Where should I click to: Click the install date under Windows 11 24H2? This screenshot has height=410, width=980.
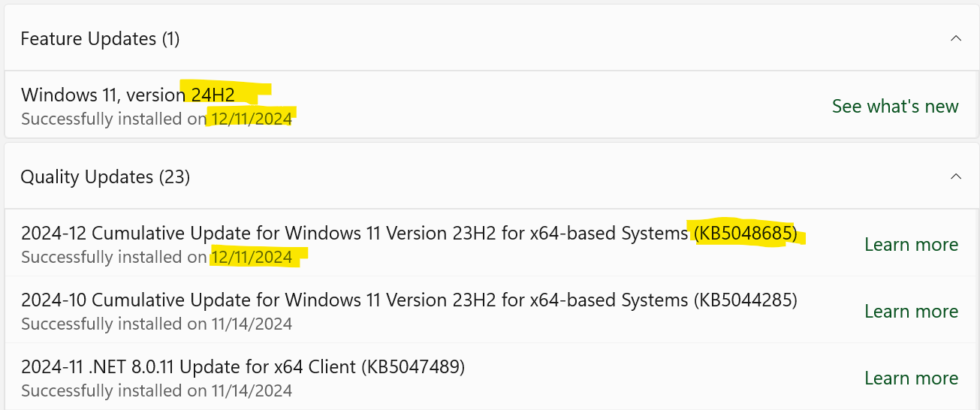(x=252, y=119)
